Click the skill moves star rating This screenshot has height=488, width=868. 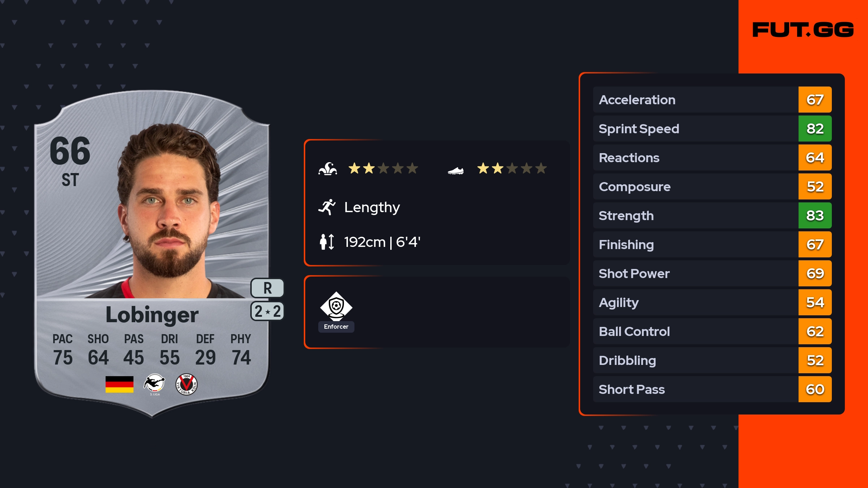tap(383, 169)
